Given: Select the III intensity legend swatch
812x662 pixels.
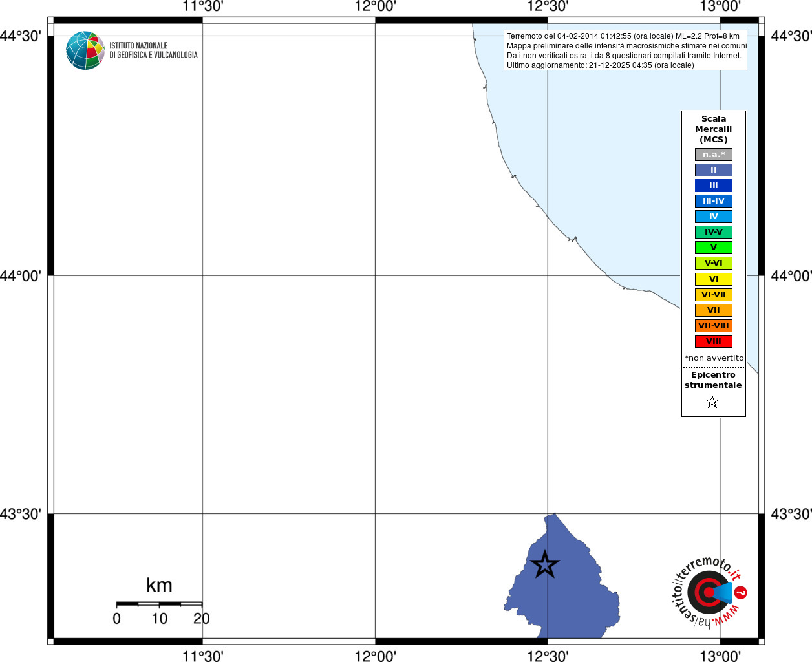Looking at the screenshot, I should coord(714,186).
